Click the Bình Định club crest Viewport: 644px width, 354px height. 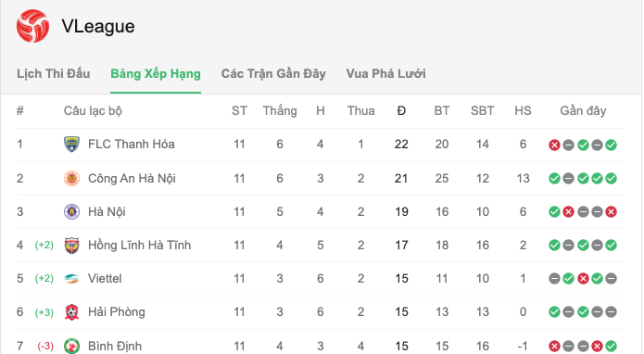click(72, 346)
